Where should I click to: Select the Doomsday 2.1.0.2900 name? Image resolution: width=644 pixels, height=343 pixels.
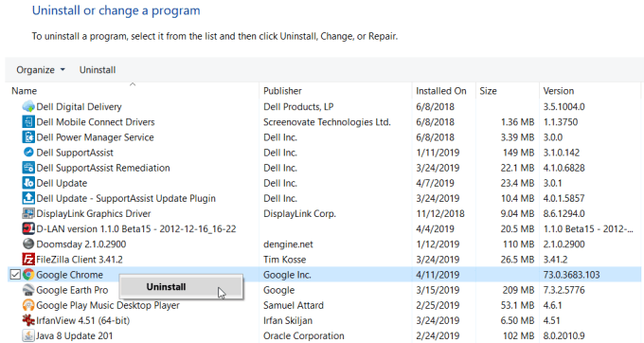pos(81,244)
